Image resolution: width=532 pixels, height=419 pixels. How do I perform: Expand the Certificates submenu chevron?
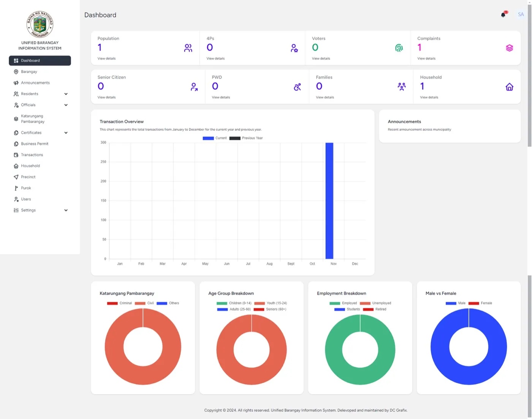pyautogui.click(x=66, y=133)
